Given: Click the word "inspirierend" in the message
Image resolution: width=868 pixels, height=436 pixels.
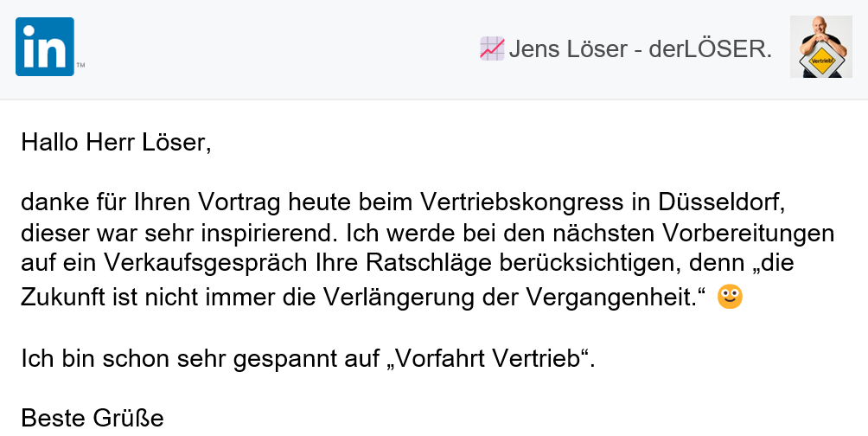Looking at the screenshot, I should tap(278, 234).
